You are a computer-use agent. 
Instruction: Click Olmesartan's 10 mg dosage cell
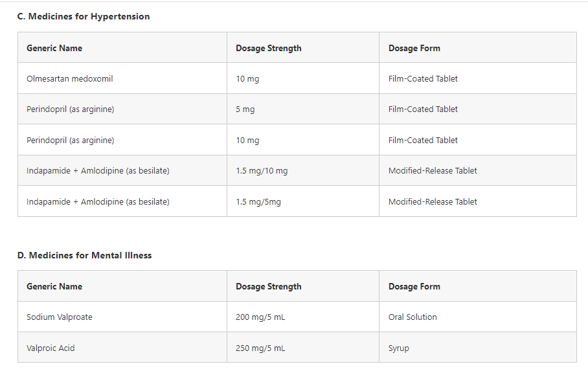point(247,78)
